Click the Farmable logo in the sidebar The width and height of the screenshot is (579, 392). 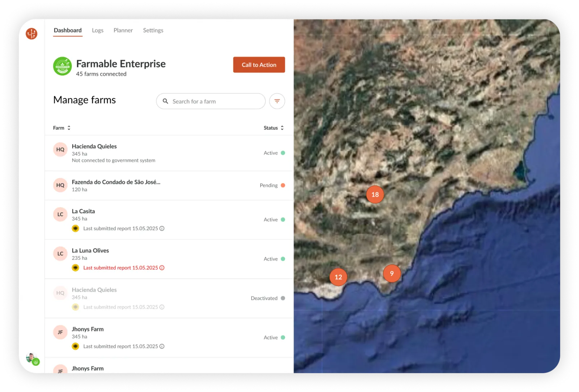click(31, 34)
